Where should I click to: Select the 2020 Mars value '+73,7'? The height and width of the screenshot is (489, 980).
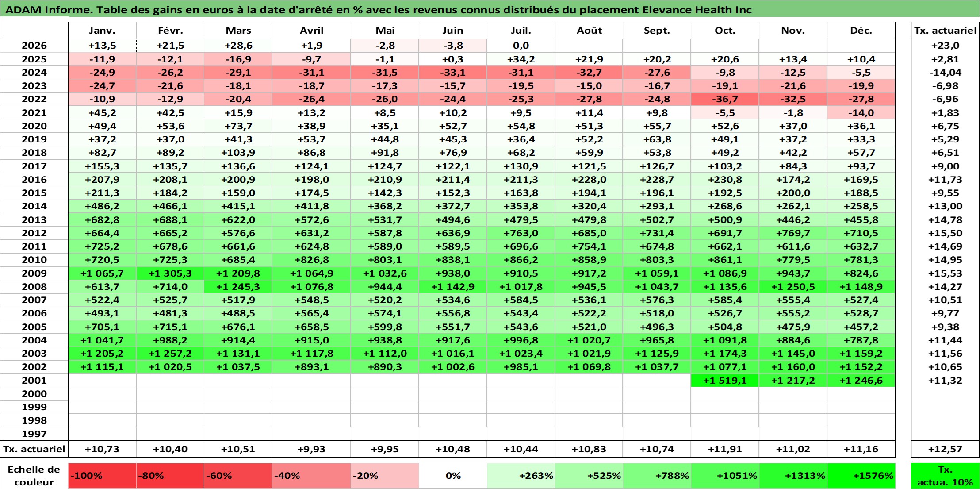[x=238, y=126]
